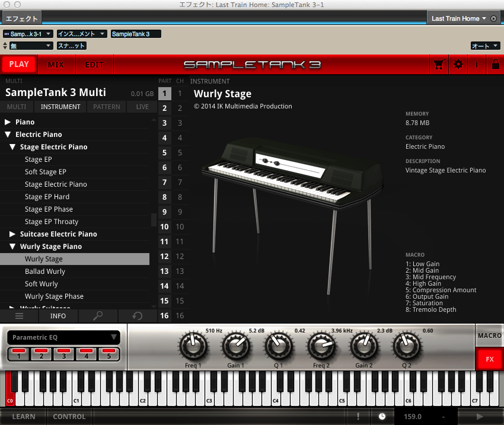Select the Stage EP Hard instrument
This screenshot has height=425, width=504.
click(x=75, y=197)
